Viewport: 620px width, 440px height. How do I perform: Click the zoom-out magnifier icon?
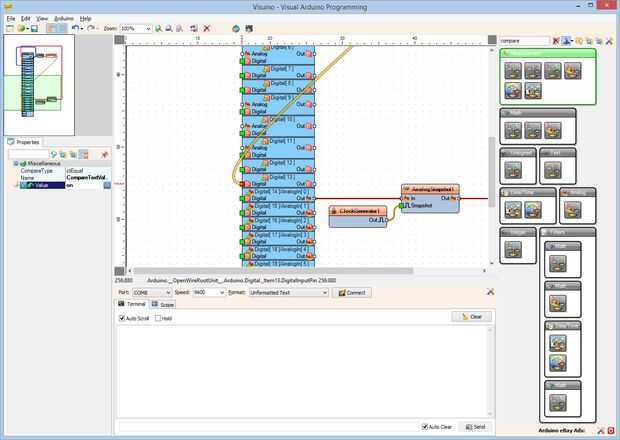pyautogui.click(x=168, y=28)
